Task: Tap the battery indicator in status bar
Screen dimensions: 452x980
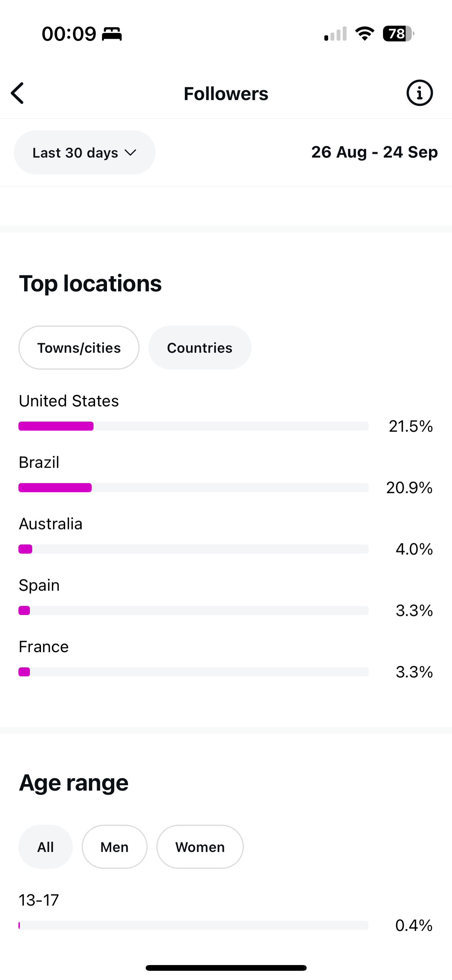Action: tap(398, 34)
